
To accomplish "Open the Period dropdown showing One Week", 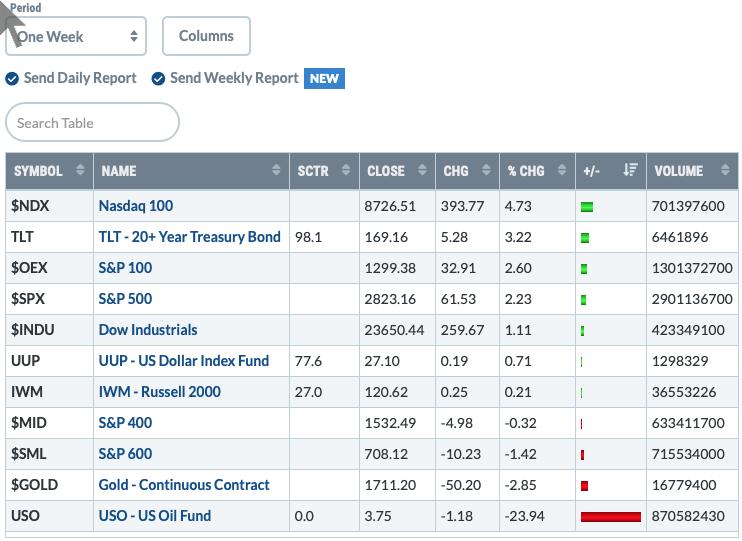I will (x=76, y=36).
